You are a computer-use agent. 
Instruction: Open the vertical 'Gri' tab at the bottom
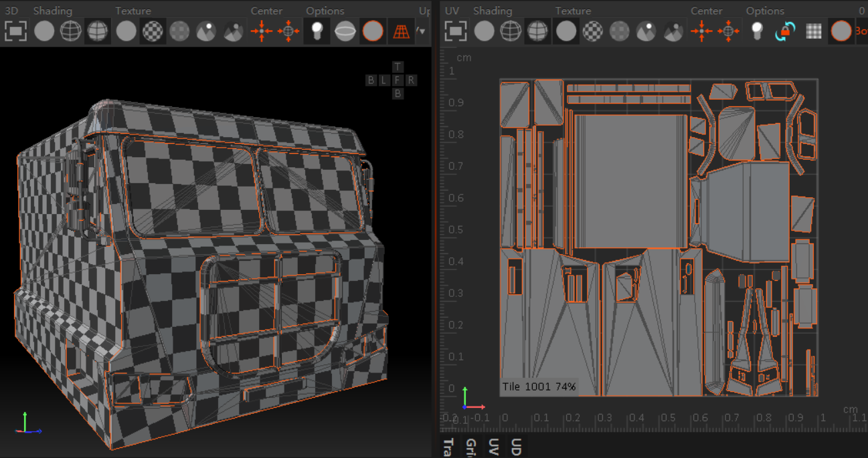tap(470, 447)
